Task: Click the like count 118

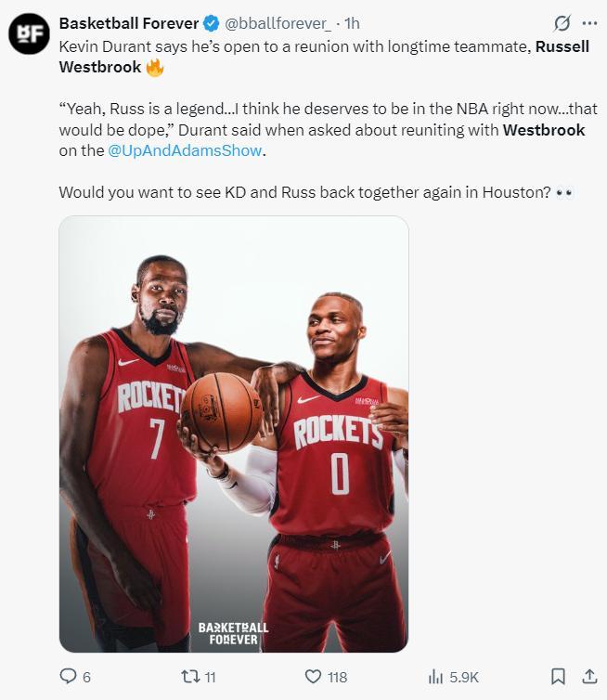Action: tap(337, 678)
